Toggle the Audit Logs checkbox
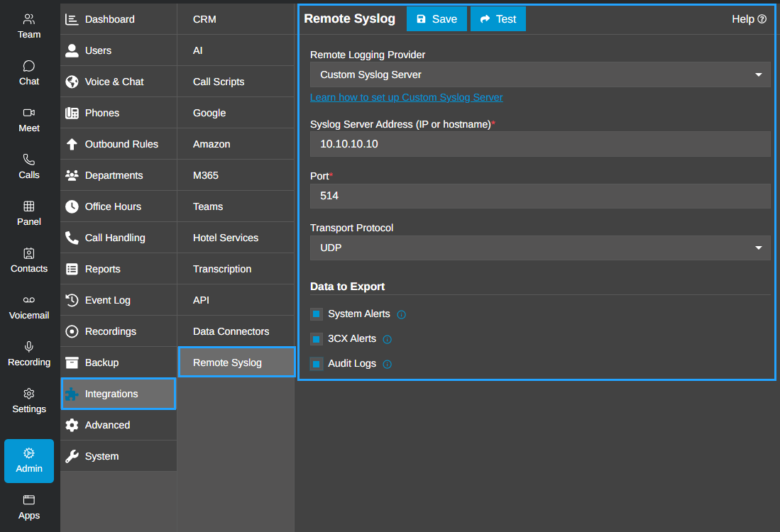780x532 pixels. [317, 364]
